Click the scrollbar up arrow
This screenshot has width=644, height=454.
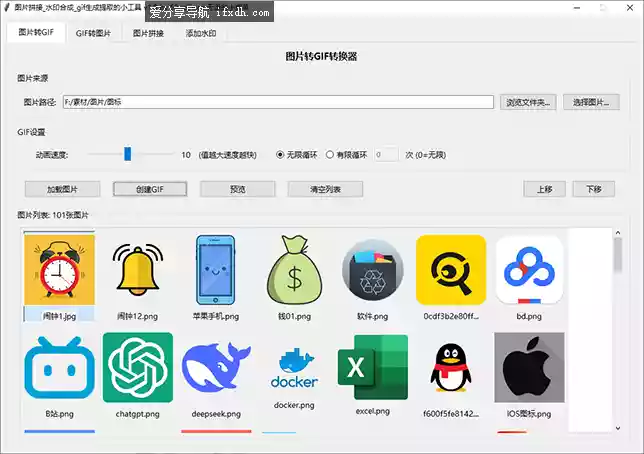coord(618,233)
